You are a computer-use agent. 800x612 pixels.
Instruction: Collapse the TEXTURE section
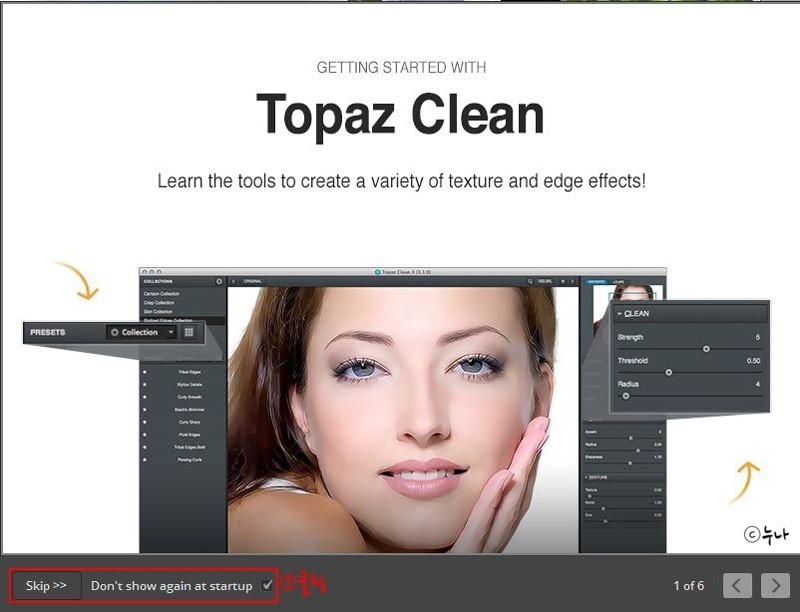tap(586, 477)
